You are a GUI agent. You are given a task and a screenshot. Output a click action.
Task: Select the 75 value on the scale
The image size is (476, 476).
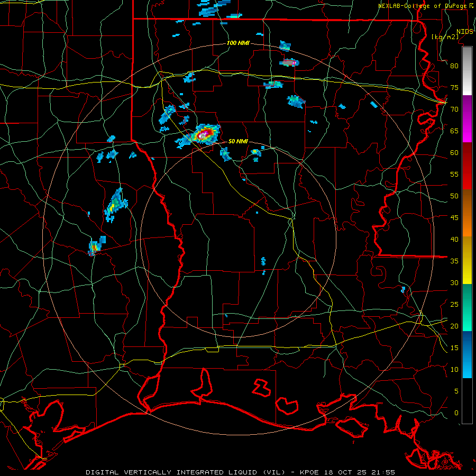coord(454,87)
